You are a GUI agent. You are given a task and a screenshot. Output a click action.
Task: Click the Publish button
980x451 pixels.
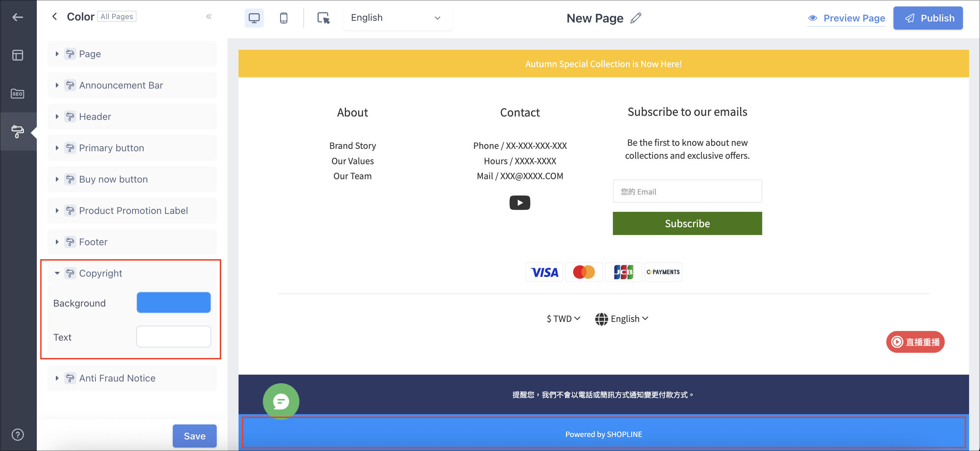pyautogui.click(x=928, y=18)
